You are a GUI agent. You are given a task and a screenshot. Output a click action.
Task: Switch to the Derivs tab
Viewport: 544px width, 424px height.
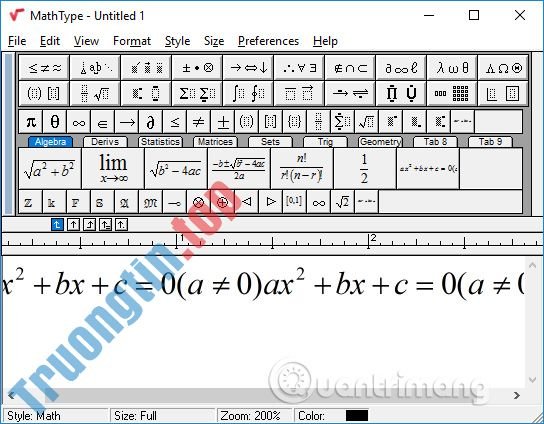tap(105, 142)
